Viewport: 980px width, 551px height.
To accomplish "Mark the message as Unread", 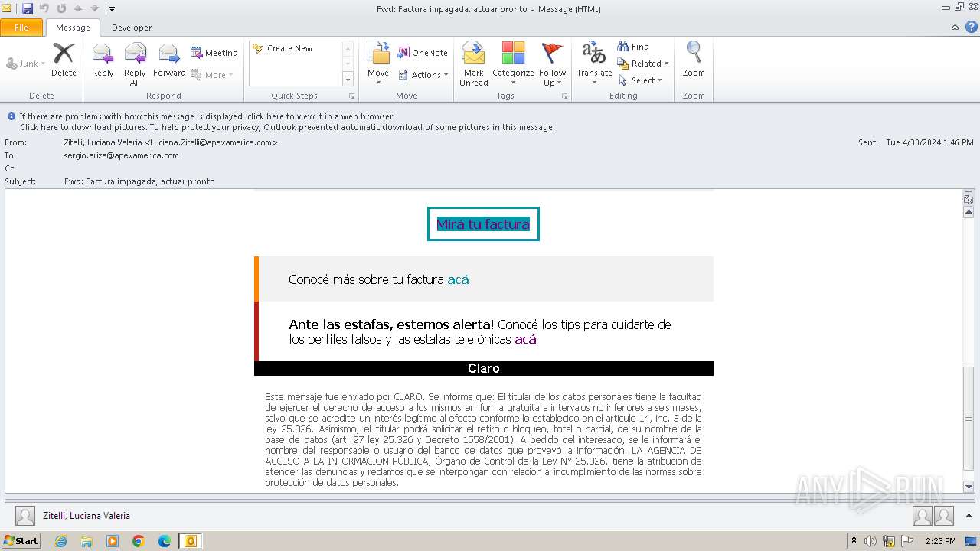I will click(474, 64).
